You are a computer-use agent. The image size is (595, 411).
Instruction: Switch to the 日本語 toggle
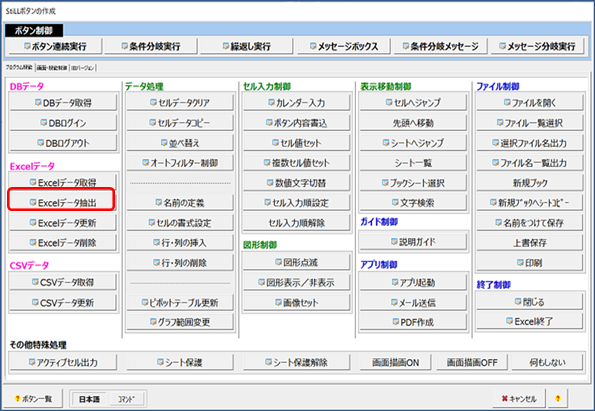[89, 399]
